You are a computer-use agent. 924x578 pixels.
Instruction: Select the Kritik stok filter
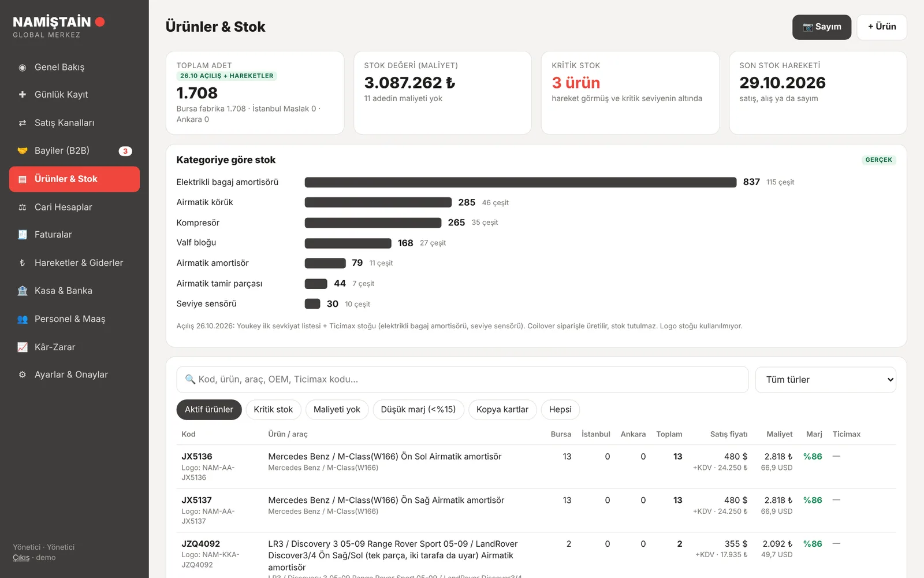(x=273, y=410)
